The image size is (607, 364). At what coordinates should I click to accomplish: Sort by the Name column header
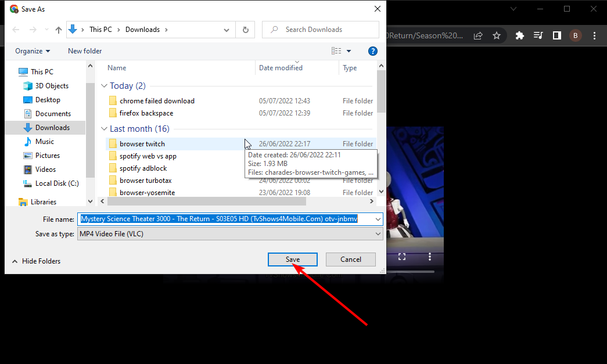117,68
